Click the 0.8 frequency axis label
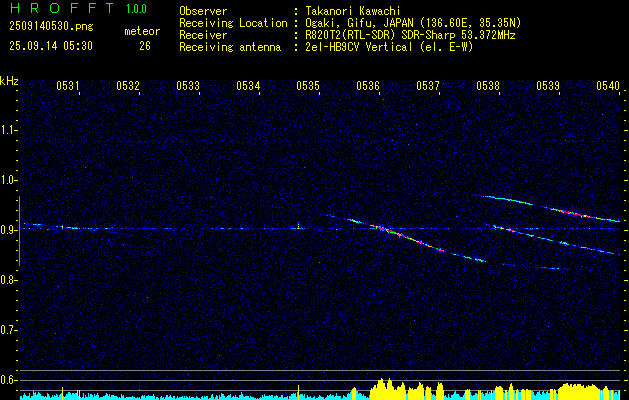The width and height of the screenshot is (629, 400). 8,280
